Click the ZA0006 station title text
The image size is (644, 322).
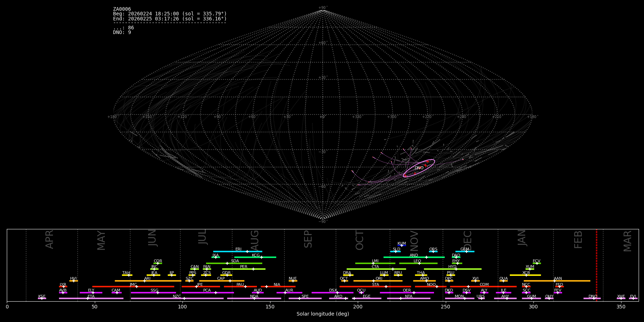(x=122, y=9)
